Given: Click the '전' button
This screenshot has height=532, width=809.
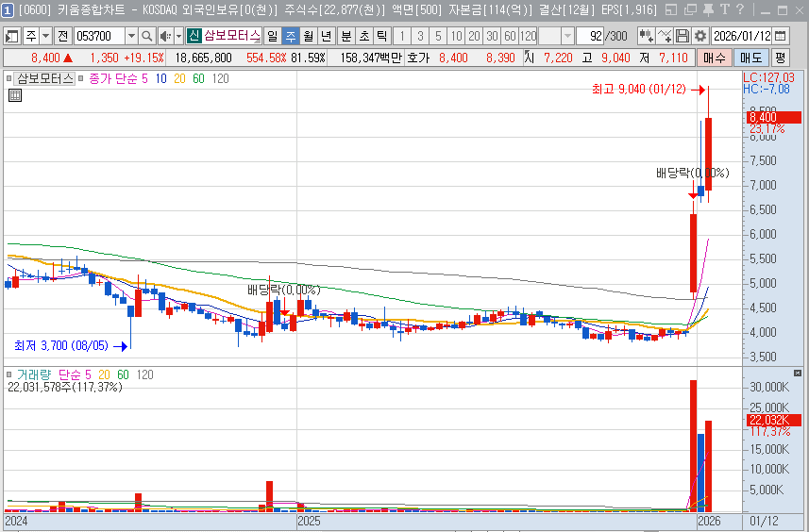Looking at the screenshot, I should point(63,36).
